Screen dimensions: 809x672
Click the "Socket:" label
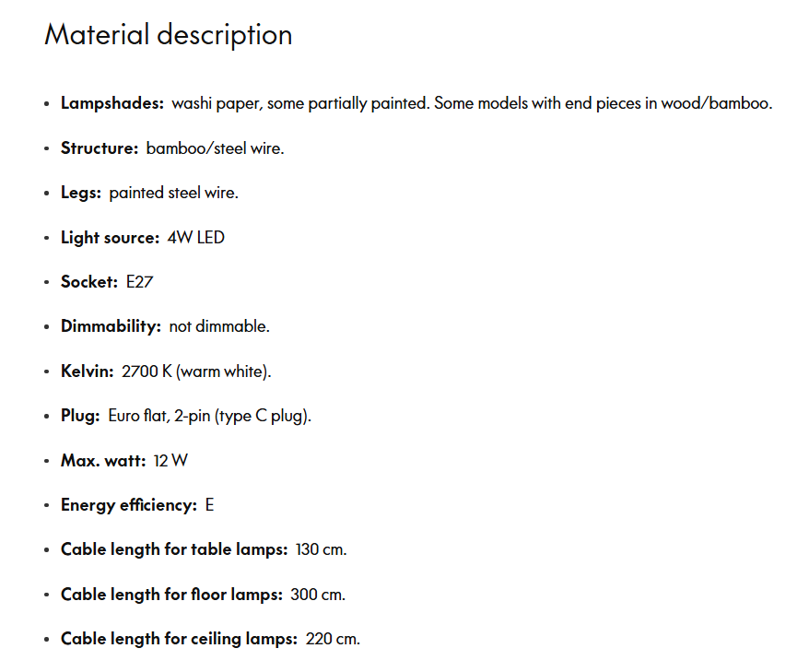(89, 282)
